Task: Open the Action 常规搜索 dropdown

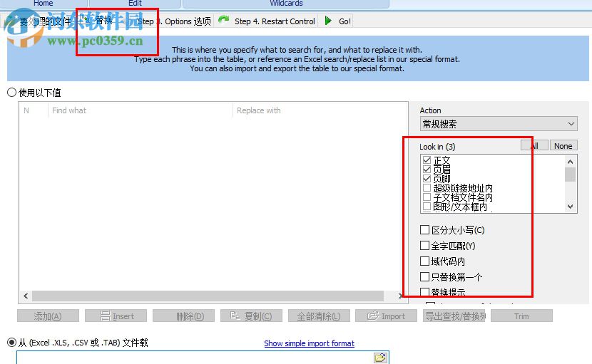Action: 499,124
